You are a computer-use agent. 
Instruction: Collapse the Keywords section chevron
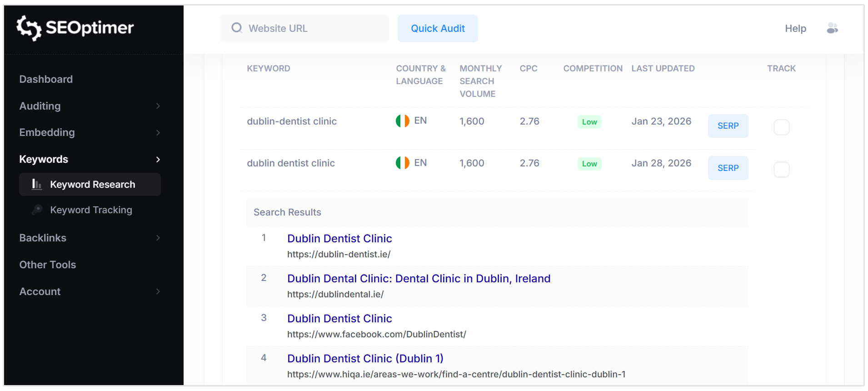[x=158, y=160]
